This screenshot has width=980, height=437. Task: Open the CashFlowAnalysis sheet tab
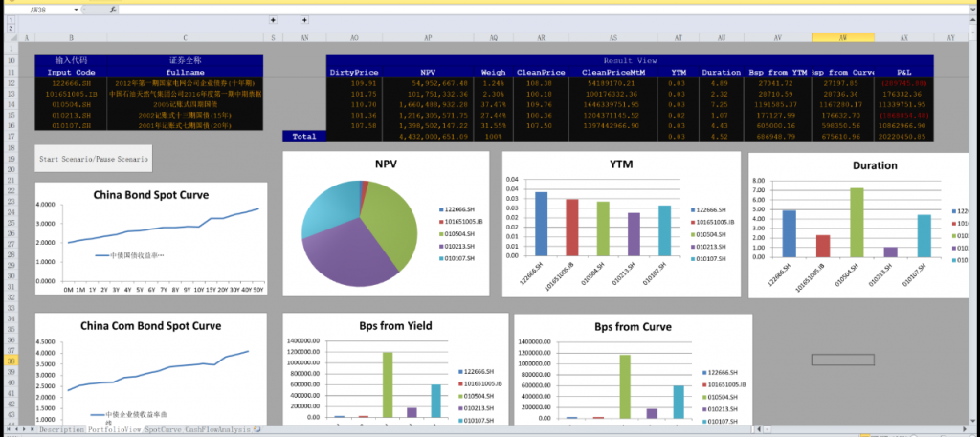217,429
